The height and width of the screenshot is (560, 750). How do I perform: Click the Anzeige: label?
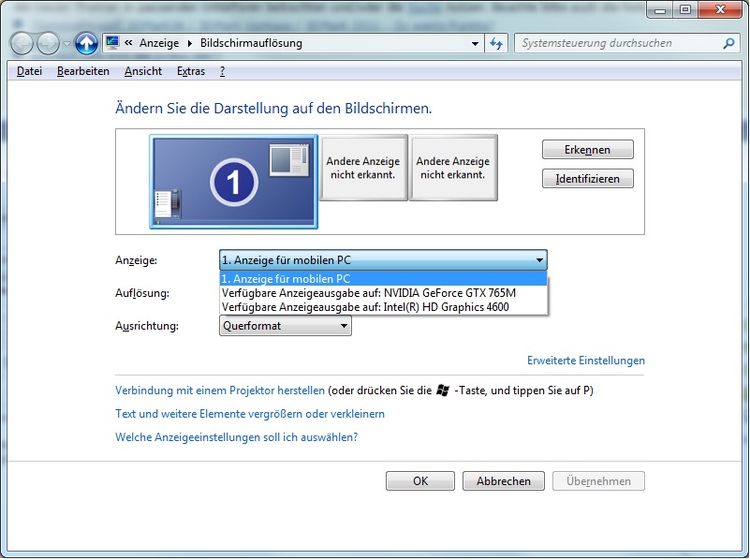[137, 260]
